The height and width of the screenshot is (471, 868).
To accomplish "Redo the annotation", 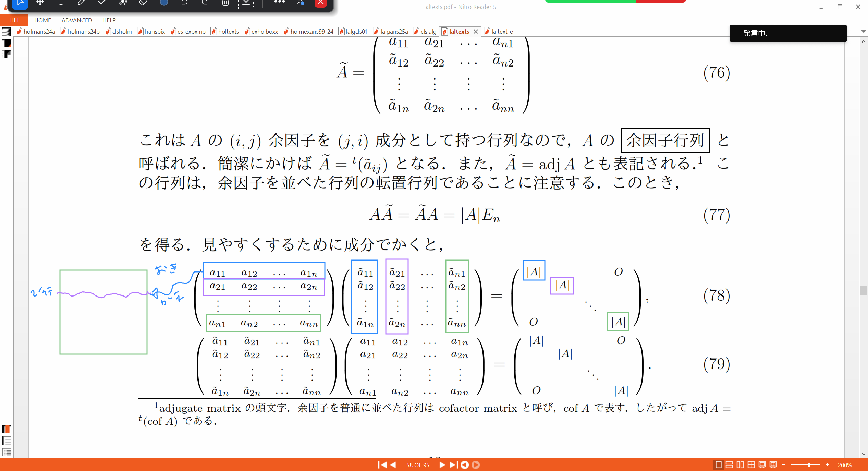I will [x=205, y=3].
